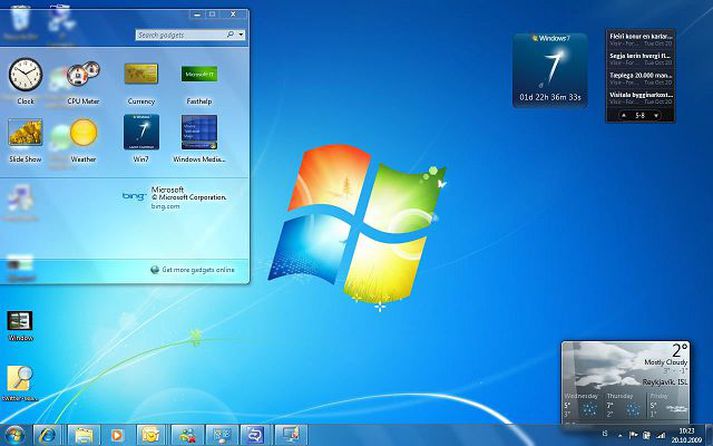Select the Weather gadget sun icon

click(84, 132)
